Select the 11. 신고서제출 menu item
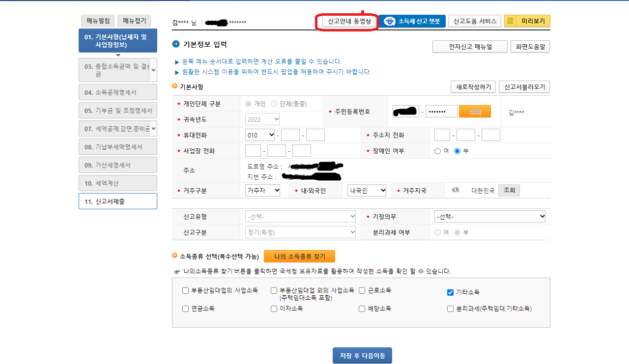629x364 pixels. coord(117,201)
